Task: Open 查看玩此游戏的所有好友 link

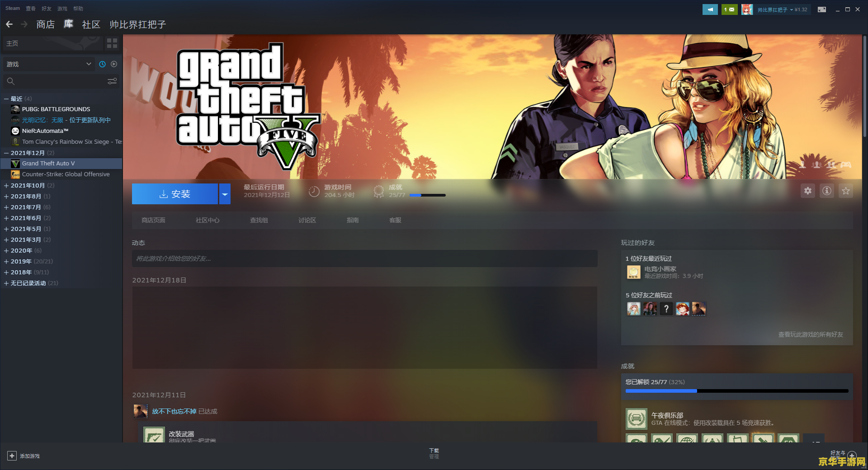Action: pos(811,334)
